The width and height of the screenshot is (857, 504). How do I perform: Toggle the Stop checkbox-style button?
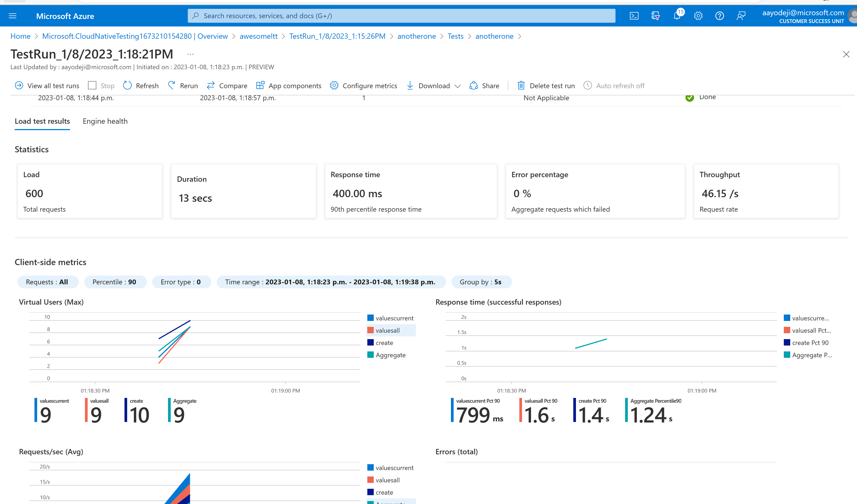tap(92, 86)
